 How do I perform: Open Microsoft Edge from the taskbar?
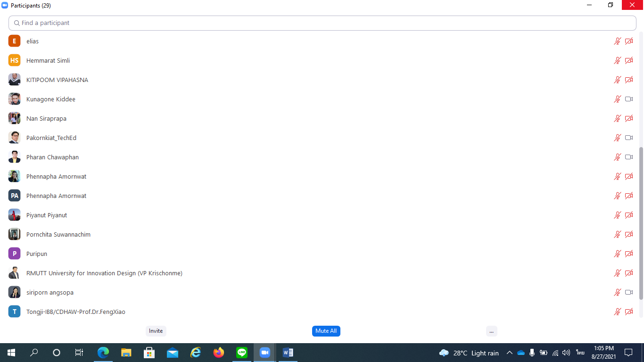[x=103, y=353]
